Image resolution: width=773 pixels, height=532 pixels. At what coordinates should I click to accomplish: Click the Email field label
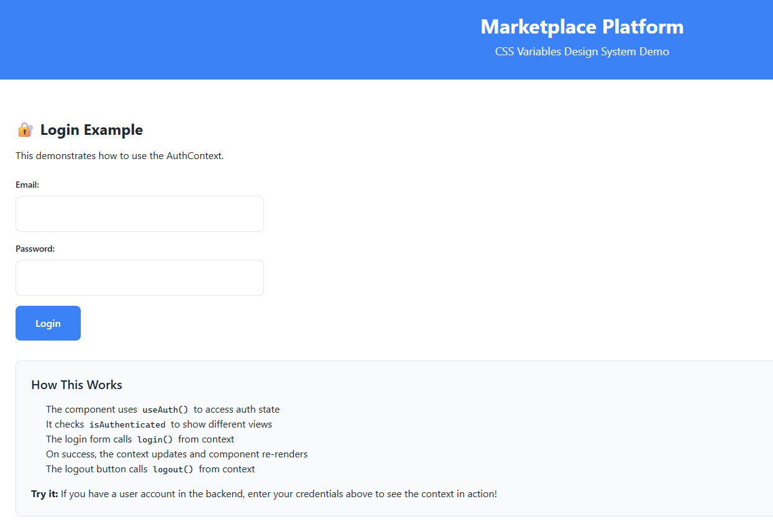pyautogui.click(x=27, y=185)
